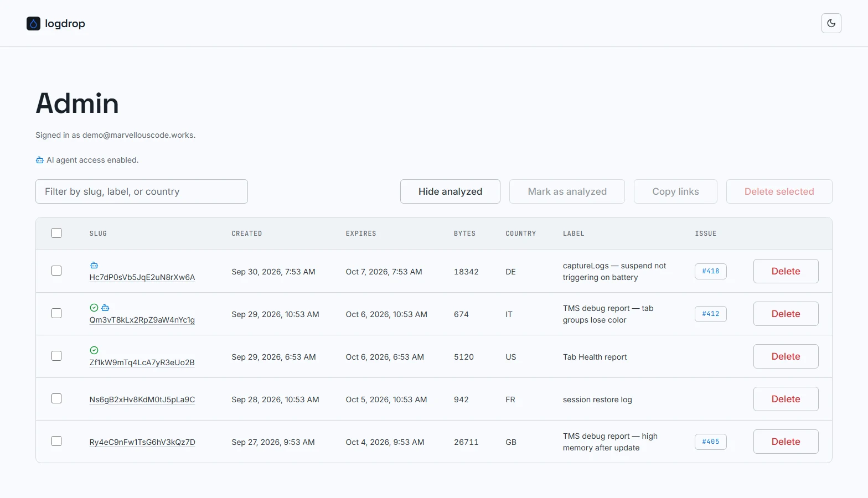The width and height of the screenshot is (868, 498).
Task: Delete the high memory after update entry
Action: click(x=786, y=442)
